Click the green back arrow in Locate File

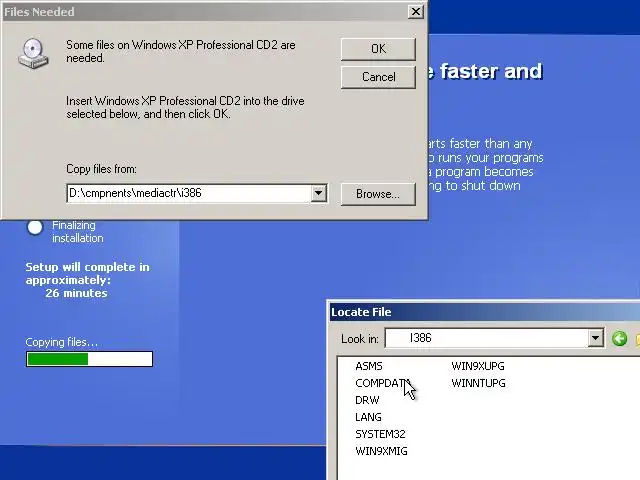(619, 338)
